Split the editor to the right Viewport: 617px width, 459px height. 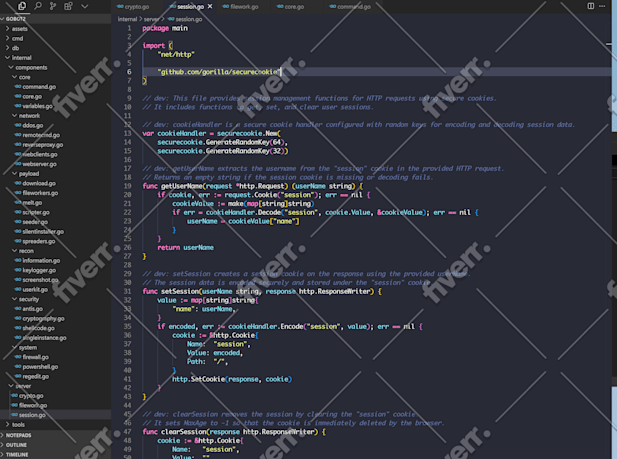coord(591,6)
